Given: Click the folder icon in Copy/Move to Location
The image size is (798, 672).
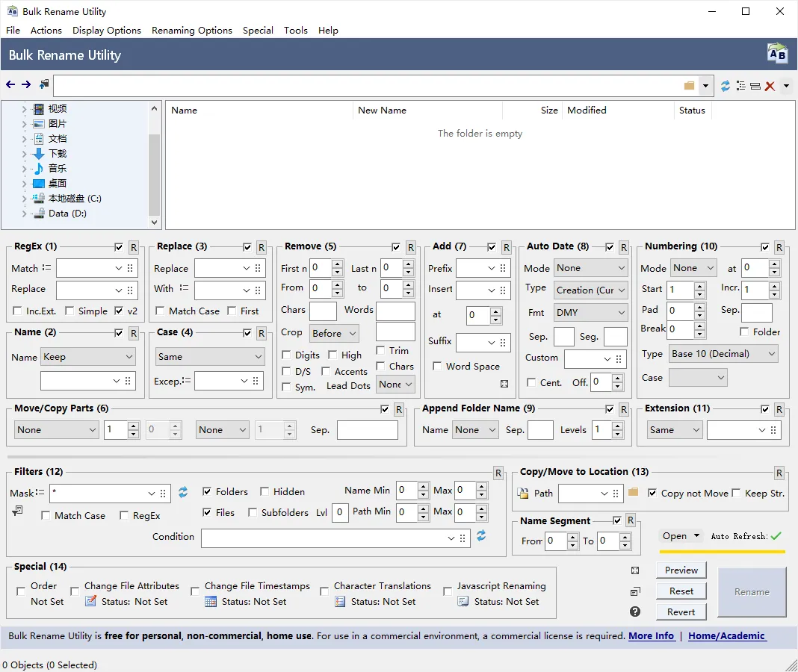Looking at the screenshot, I should coord(633,492).
